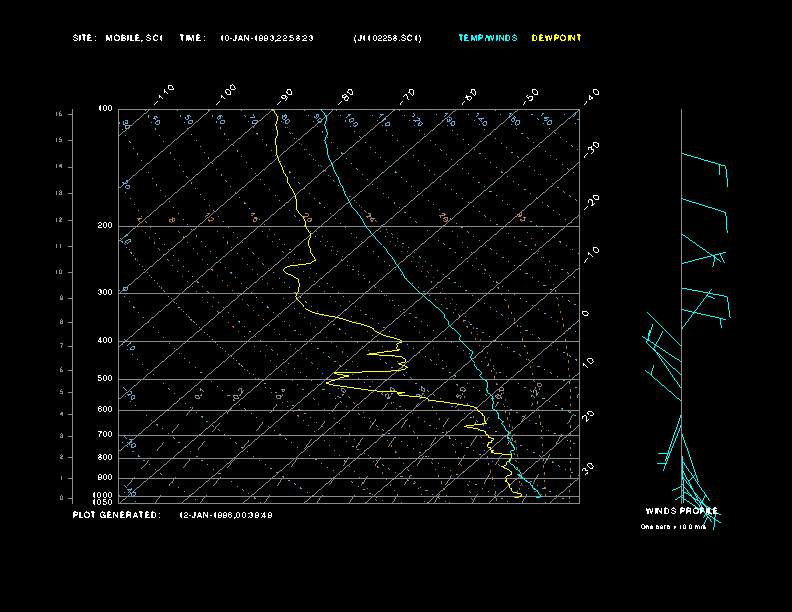
Task: Click the '900' pressure level label
Action: (105, 478)
